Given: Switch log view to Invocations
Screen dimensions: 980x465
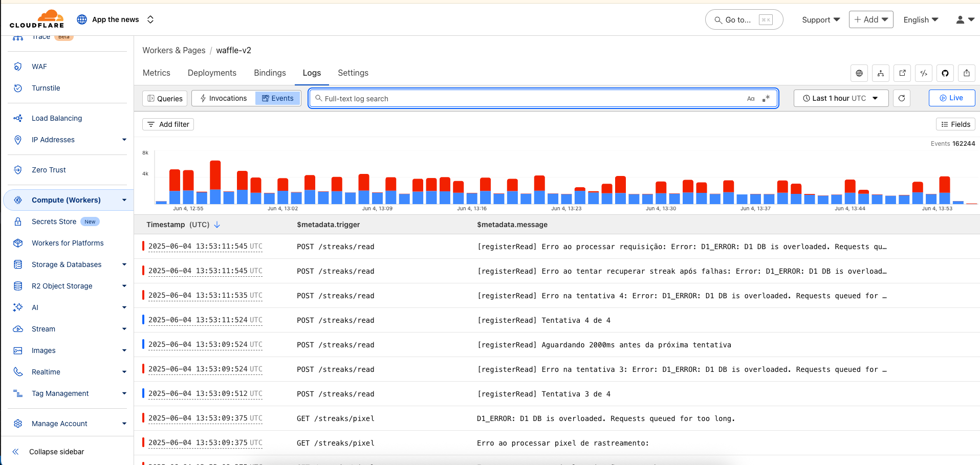Looking at the screenshot, I should pyautogui.click(x=223, y=98).
